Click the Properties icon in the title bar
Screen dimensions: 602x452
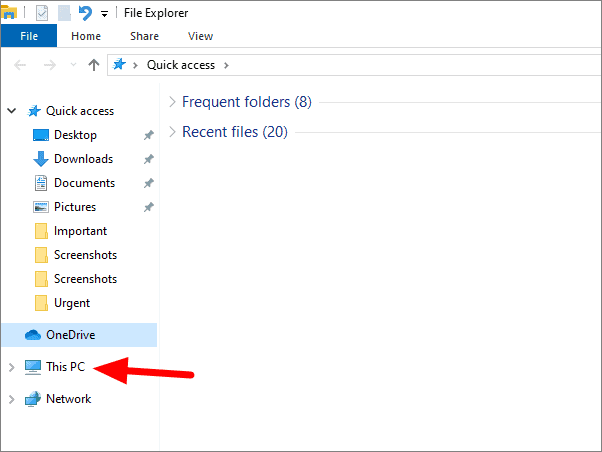point(42,13)
